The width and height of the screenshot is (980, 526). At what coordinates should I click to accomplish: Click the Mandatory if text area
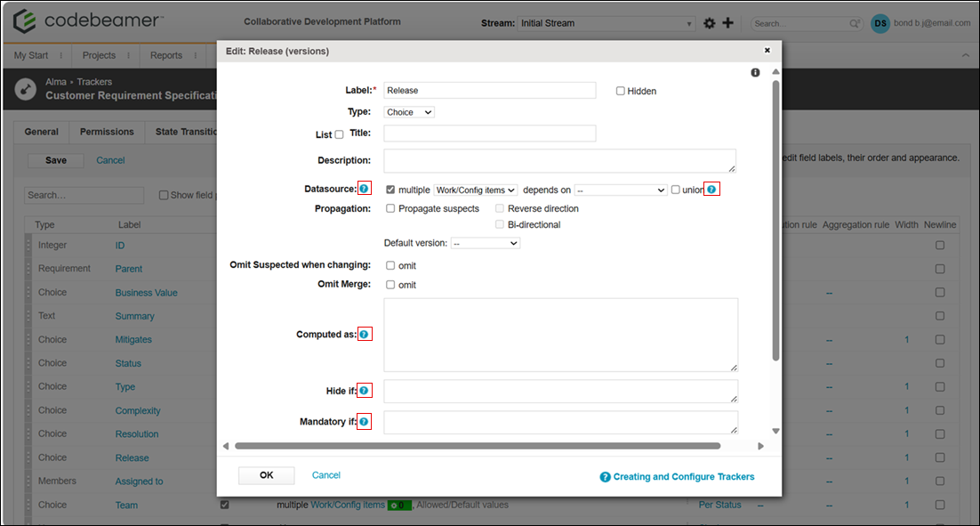[560, 422]
